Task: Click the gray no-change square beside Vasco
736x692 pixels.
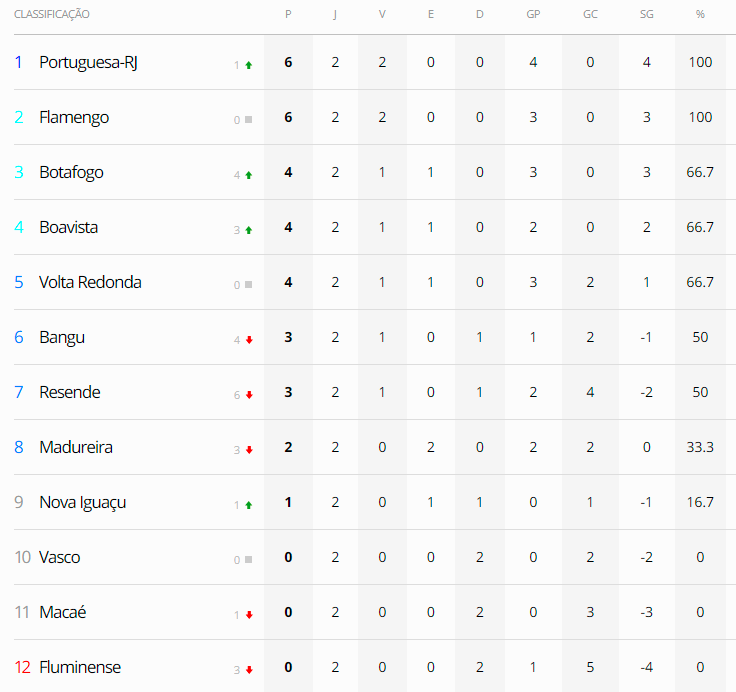Action: point(248,560)
